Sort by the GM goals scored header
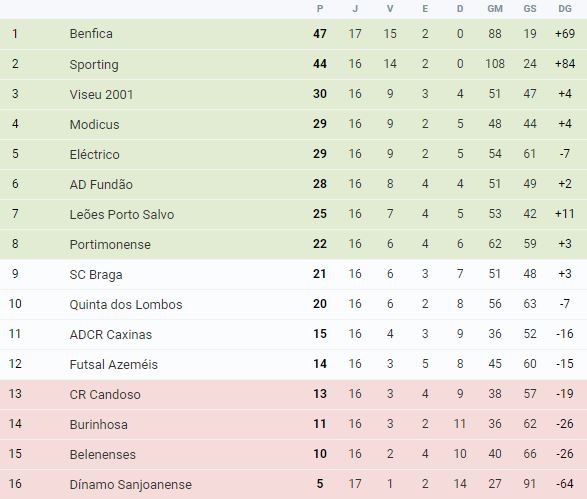 click(x=495, y=9)
